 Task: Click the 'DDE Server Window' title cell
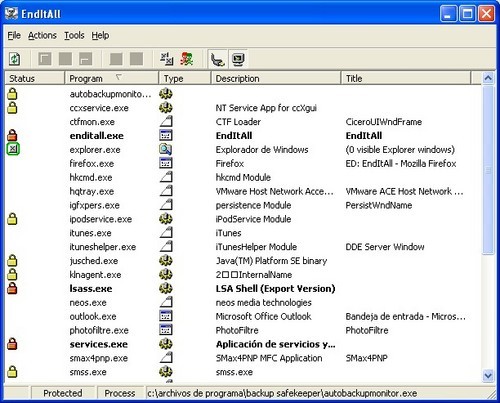point(385,247)
